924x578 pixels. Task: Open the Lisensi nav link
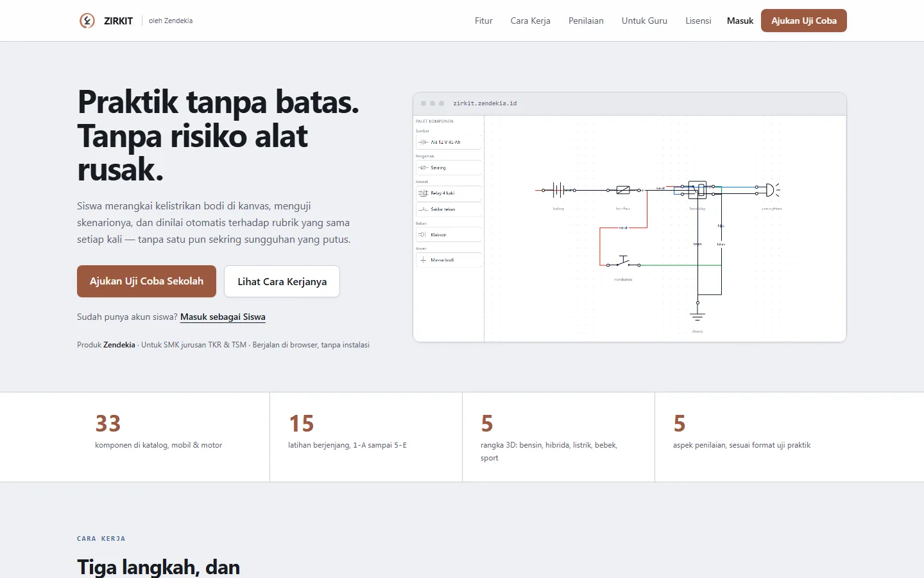tap(698, 21)
